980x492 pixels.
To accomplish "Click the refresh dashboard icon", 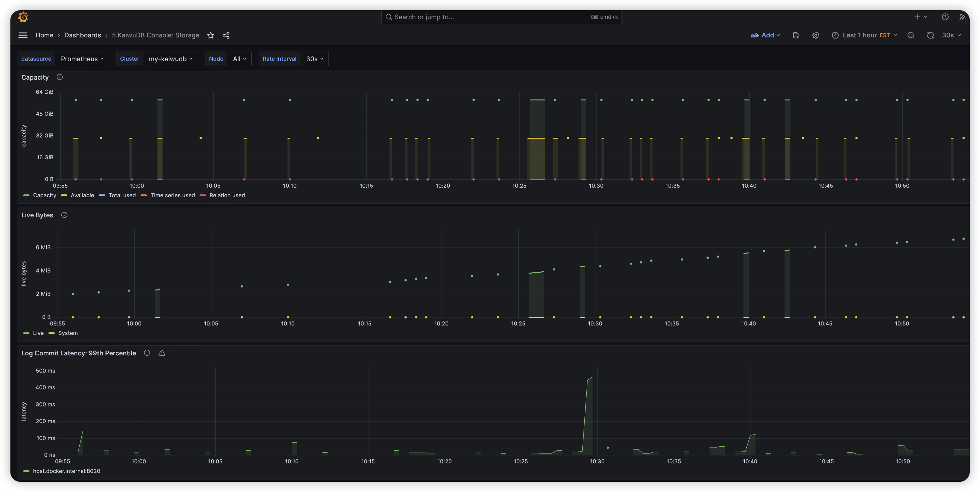I will (x=930, y=35).
